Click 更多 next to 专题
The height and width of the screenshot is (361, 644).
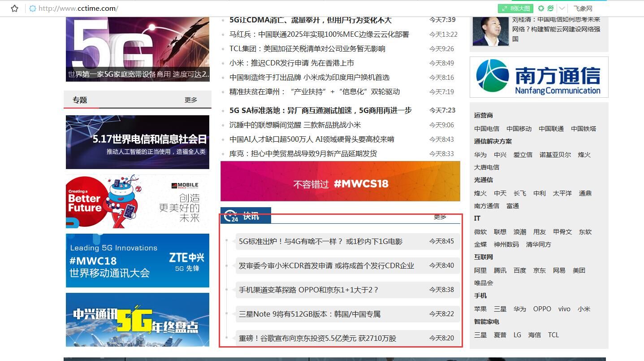coord(191,100)
